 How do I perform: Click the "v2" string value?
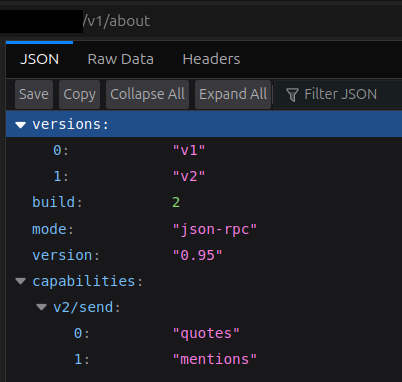tap(189, 176)
